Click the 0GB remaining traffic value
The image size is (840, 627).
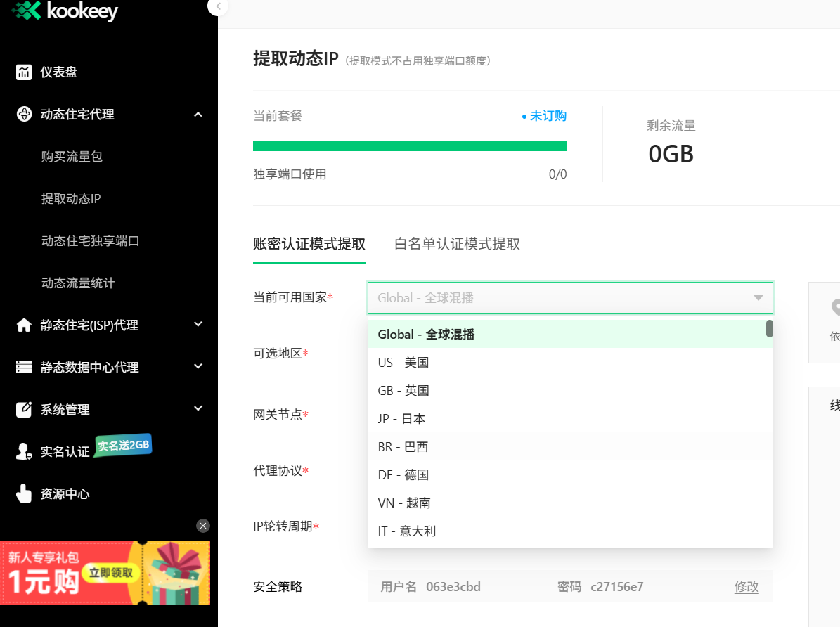pos(671,155)
